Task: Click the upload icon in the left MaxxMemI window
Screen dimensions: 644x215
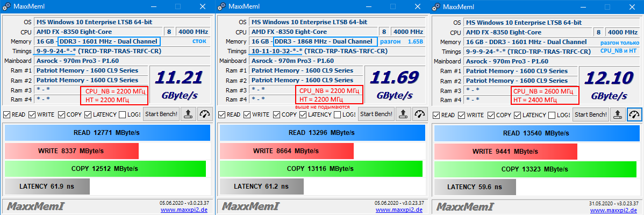Action: pyautogui.click(x=189, y=114)
